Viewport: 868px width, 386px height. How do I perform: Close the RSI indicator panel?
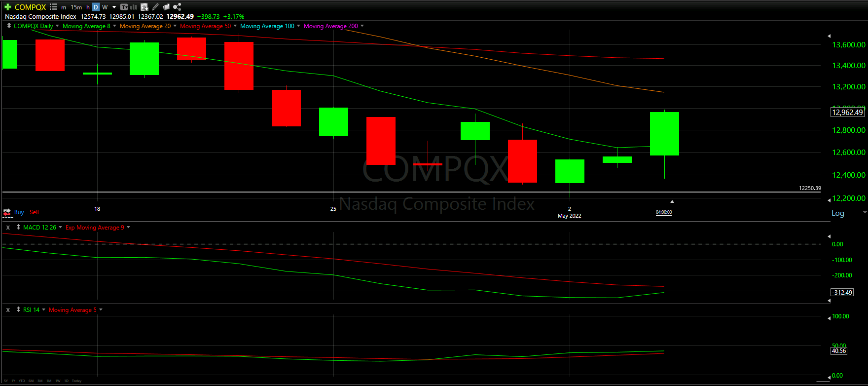coord(8,310)
